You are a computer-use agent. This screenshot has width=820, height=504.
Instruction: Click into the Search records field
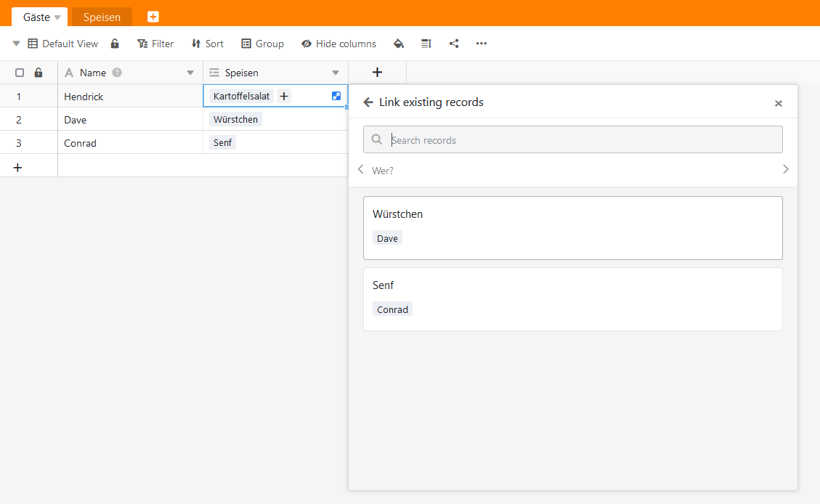point(581,140)
